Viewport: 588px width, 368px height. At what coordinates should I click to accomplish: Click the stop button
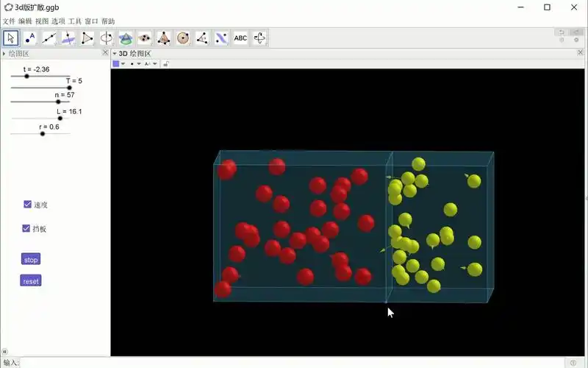[x=31, y=259]
